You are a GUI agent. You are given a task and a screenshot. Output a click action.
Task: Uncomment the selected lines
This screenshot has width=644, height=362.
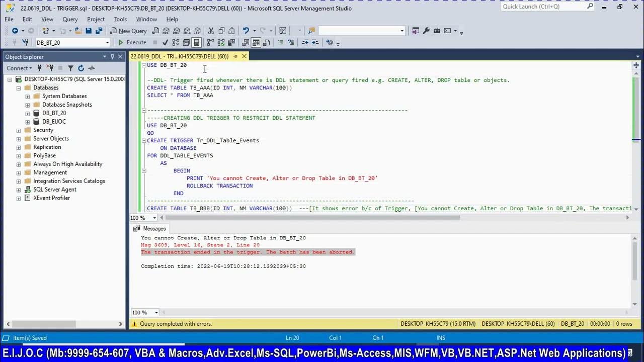coord(291,43)
